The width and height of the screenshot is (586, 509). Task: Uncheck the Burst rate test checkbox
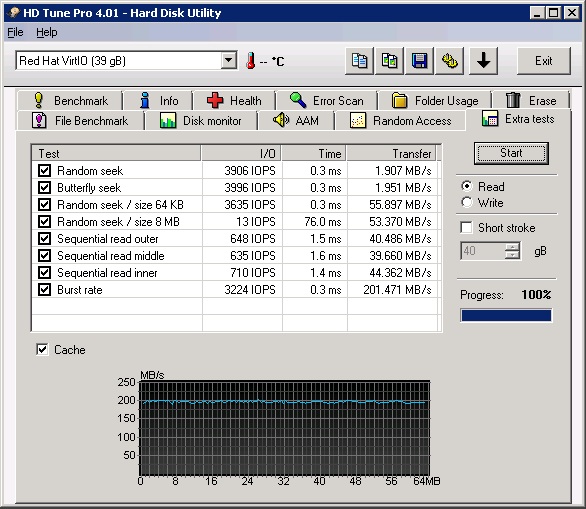click(x=44, y=290)
